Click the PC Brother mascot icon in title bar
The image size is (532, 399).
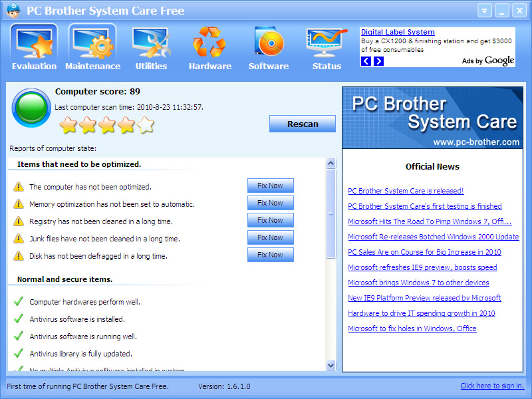tap(13, 10)
